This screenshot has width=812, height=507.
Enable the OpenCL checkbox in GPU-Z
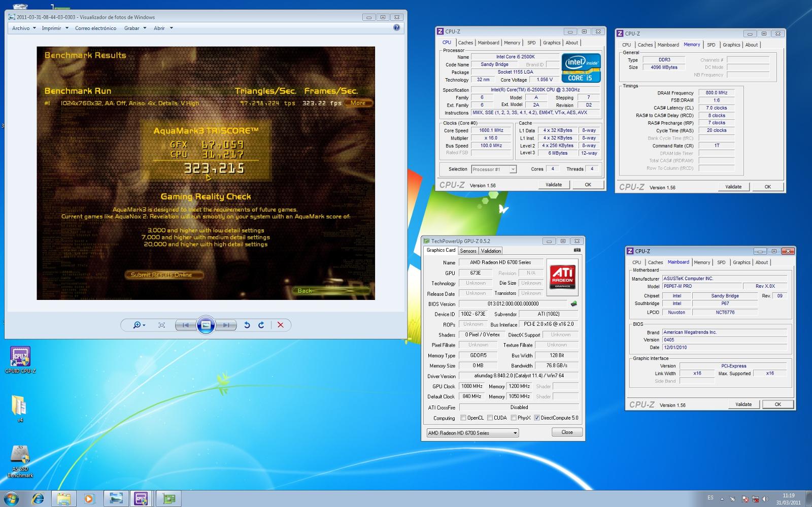463,418
